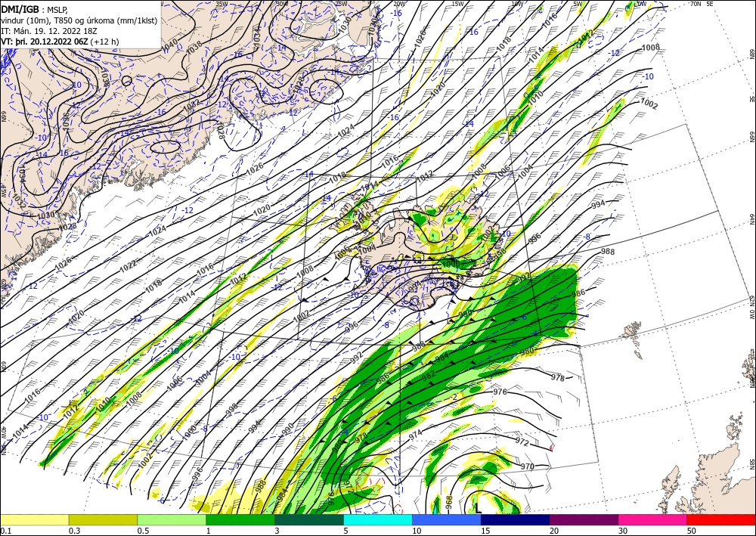Click the legend value "30"
This screenshot has width=756, height=536.
point(623,531)
